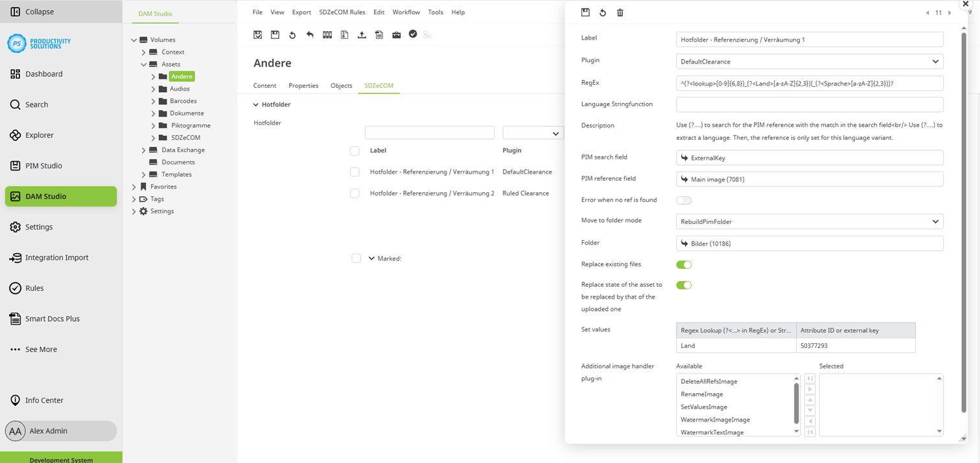The image size is (980, 463).
Task: Click the upload icon in main toolbar
Action: click(362, 35)
